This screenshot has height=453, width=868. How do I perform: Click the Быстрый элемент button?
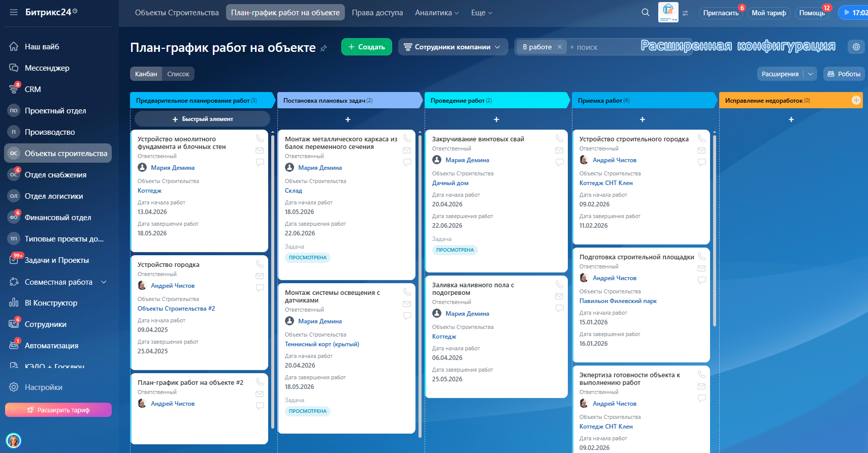(x=202, y=119)
